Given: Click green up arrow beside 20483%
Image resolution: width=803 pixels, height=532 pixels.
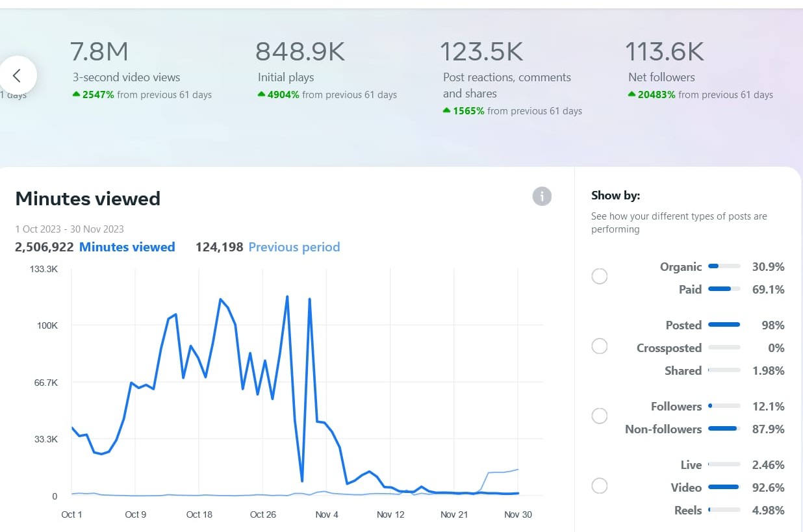Looking at the screenshot, I should pos(631,95).
